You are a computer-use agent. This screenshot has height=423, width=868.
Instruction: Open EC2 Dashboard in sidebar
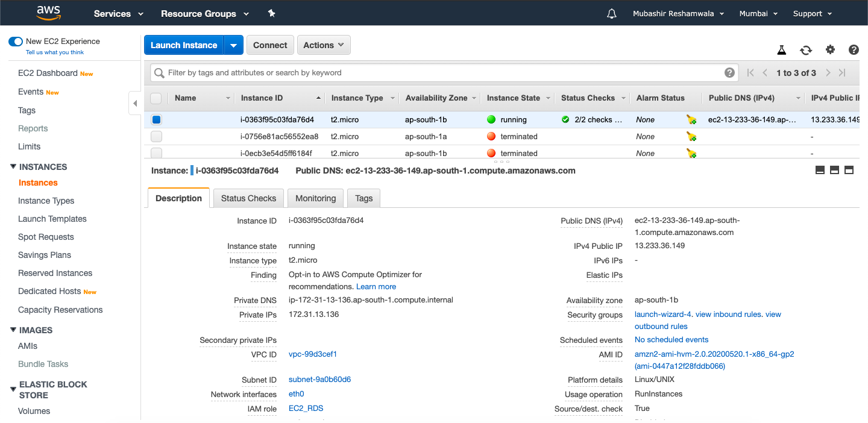click(x=48, y=73)
